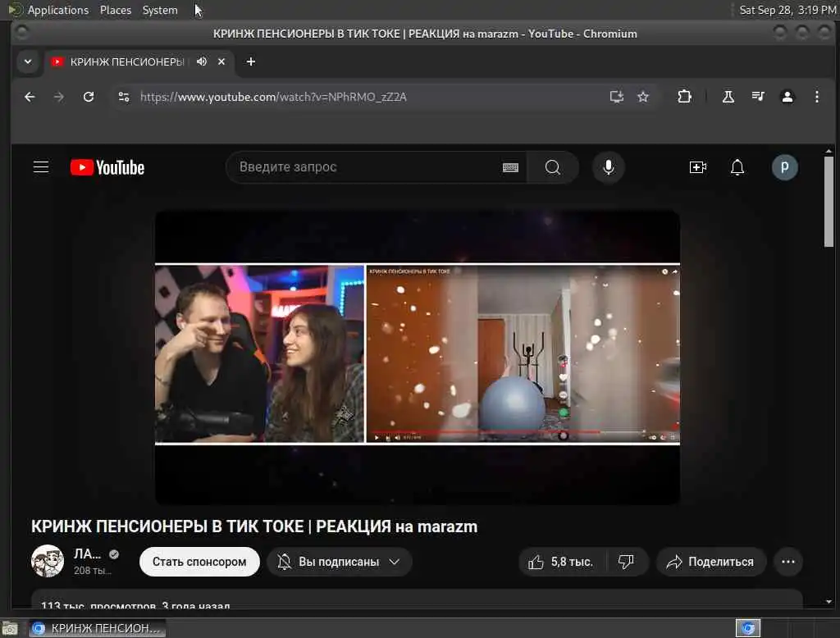This screenshot has height=638, width=840.
Task: Click the Стать спонсором button
Action: click(x=199, y=562)
